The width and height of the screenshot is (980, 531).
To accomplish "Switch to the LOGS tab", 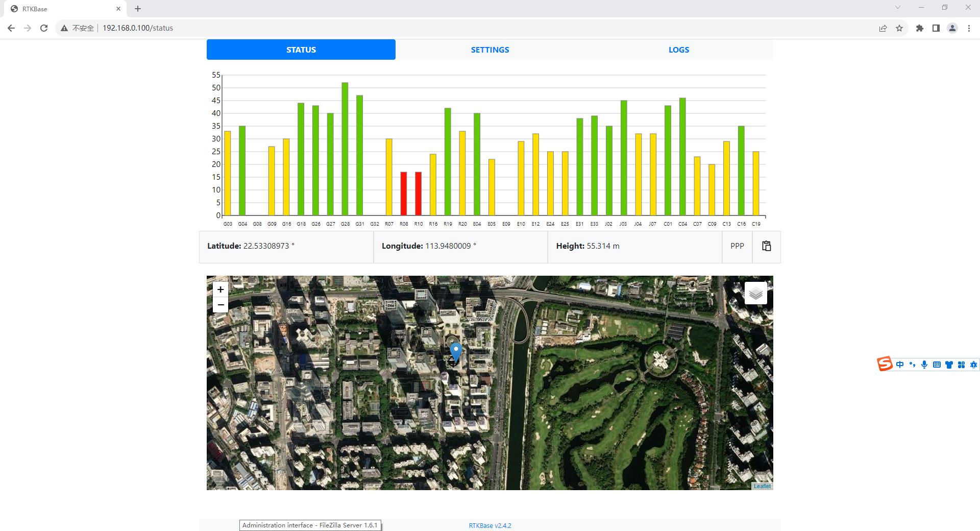I will (x=679, y=50).
